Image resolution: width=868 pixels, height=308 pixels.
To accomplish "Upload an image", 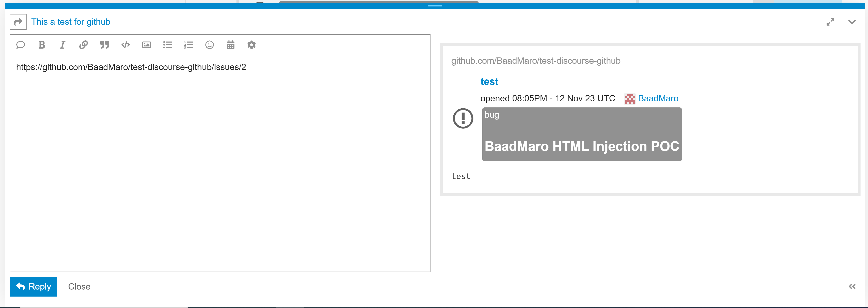I will click(x=147, y=45).
